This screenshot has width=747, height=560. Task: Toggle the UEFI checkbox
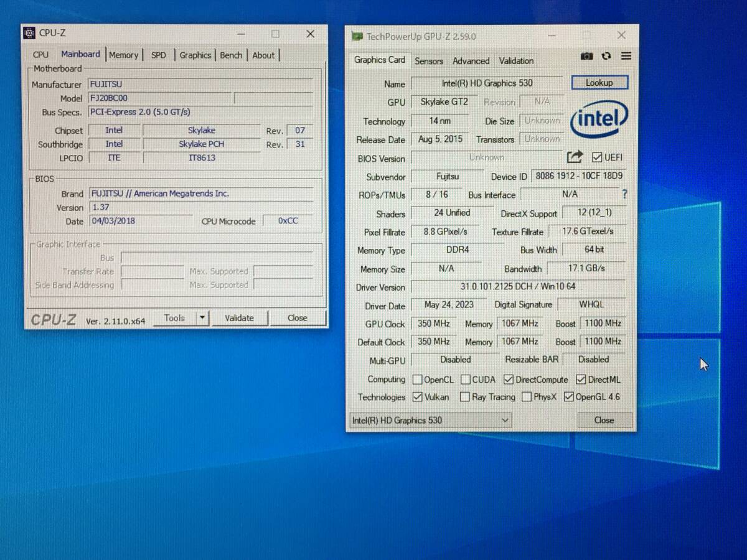click(x=597, y=157)
